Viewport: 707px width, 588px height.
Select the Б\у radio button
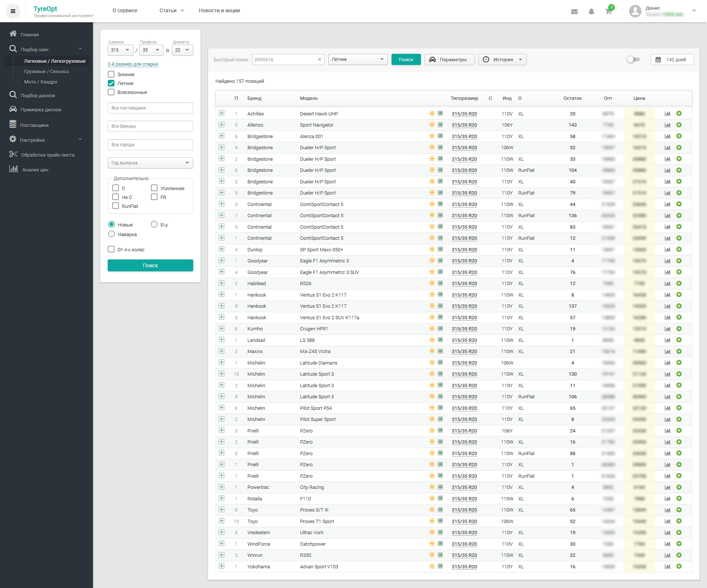tap(154, 225)
